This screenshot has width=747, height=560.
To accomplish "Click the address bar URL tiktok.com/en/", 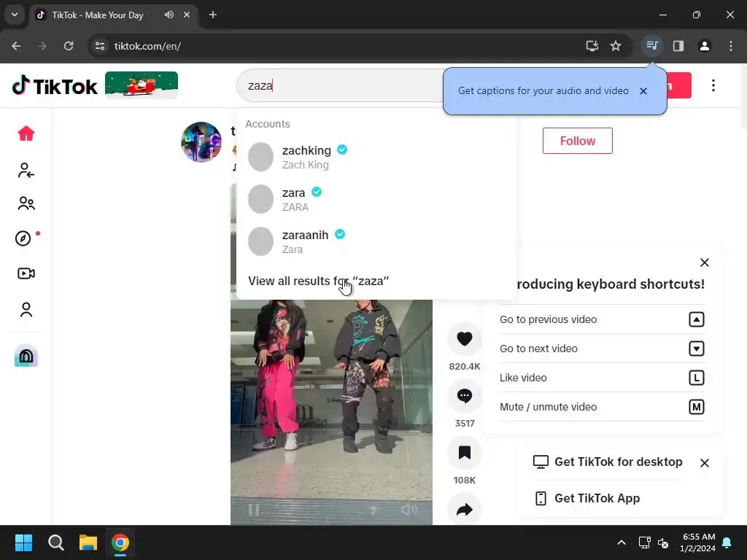I will pyautogui.click(x=147, y=46).
